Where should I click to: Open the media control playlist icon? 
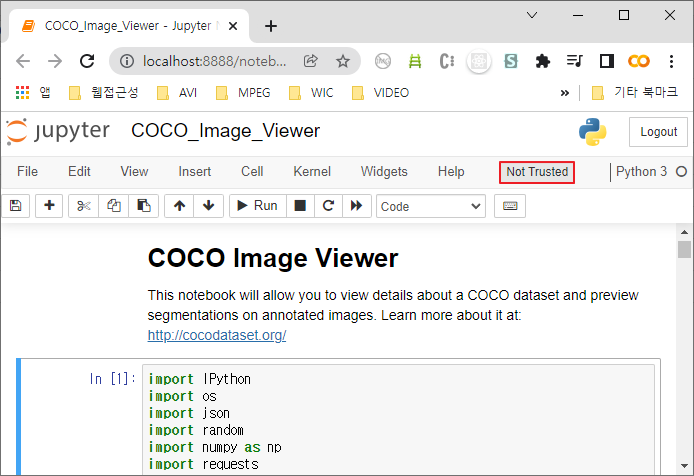pyautogui.click(x=574, y=61)
